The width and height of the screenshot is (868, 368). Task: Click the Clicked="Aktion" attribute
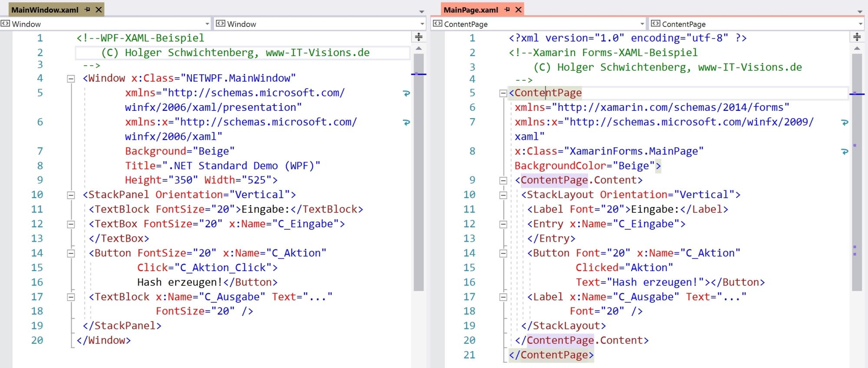tap(625, 268)
